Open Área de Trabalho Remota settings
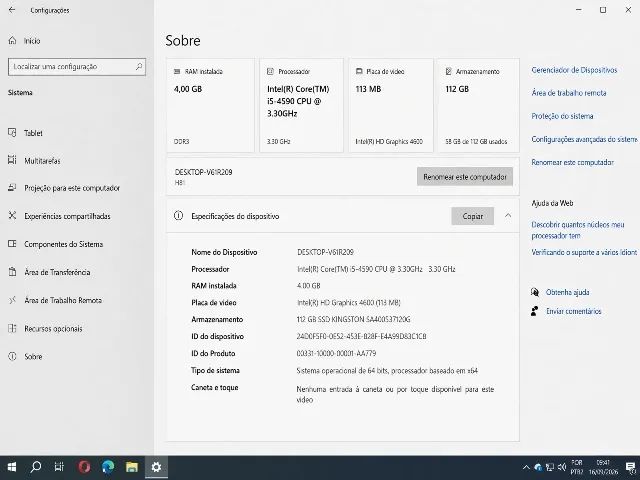The width and height of the screenshot is (640, 480). tap(63, 300)
